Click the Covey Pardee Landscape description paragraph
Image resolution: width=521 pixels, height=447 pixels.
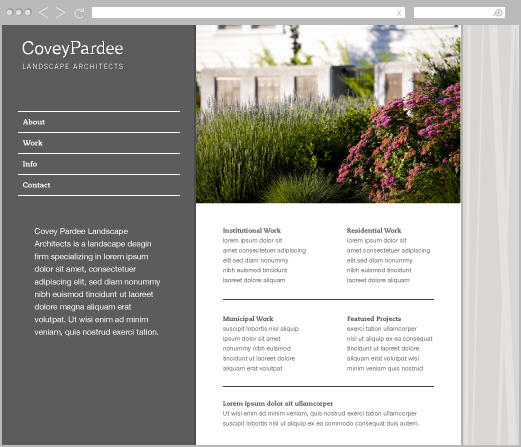(97, 282)
